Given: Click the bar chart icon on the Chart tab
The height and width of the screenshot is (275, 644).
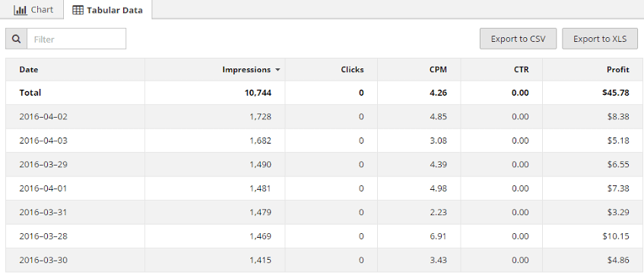Looking at the screenshot, I should [x=21, y=10].
